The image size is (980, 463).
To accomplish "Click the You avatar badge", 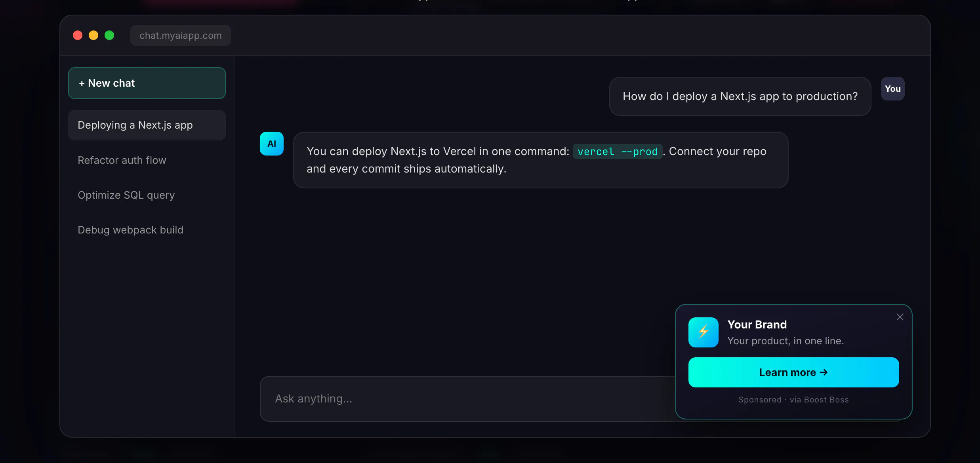I will click(893, 89).
